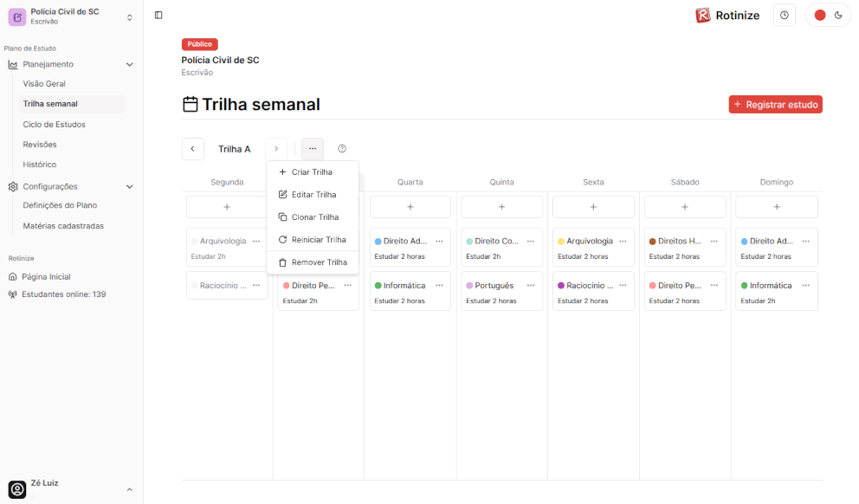Click the Trilha A label
859x504 pixels.
pos(235,149)
